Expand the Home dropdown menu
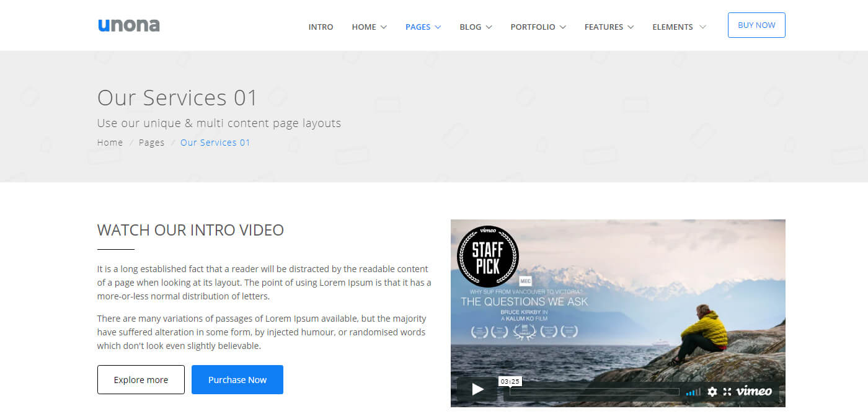 point(369,27)
